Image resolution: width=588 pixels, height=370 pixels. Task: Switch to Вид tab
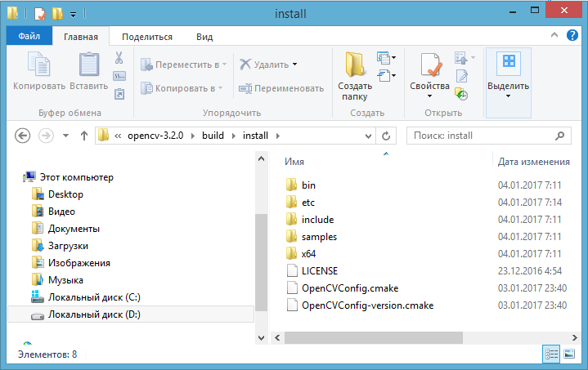(204, 37)
